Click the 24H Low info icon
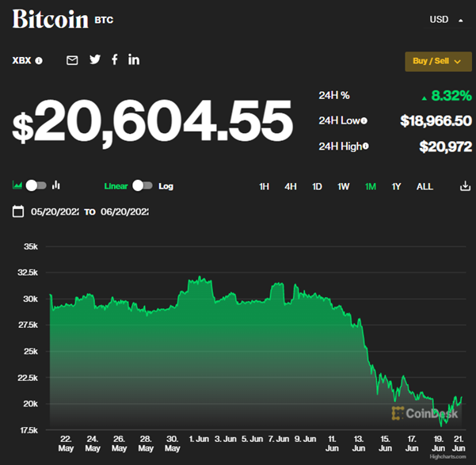 365,120
